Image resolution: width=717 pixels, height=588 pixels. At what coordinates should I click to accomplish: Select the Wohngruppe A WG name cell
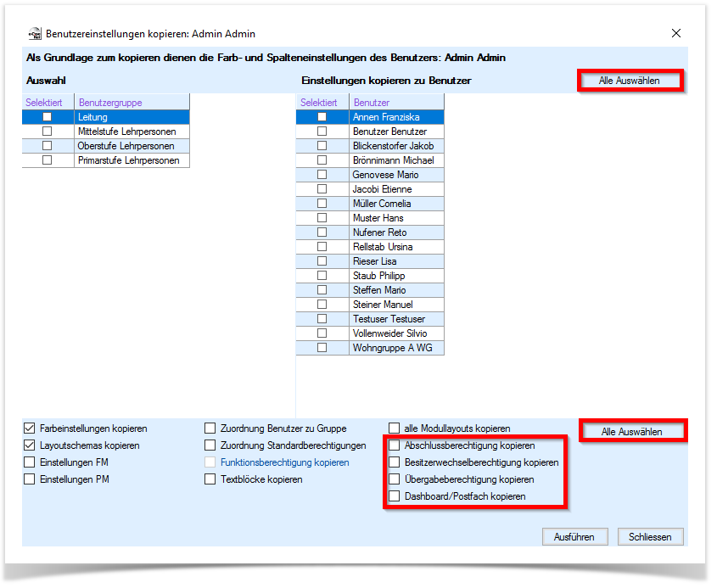pyautogui.click(x=396, y=348)
